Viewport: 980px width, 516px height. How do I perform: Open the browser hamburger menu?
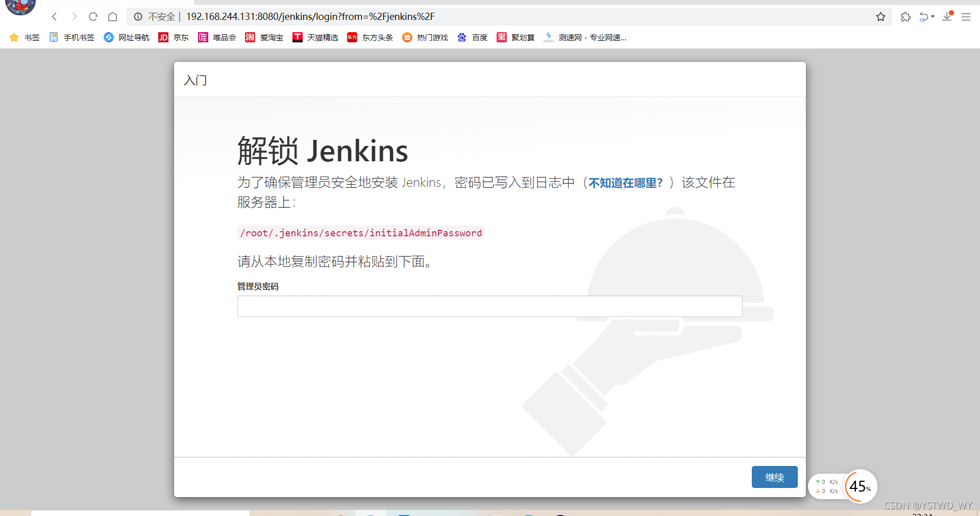tap(966, 17)
